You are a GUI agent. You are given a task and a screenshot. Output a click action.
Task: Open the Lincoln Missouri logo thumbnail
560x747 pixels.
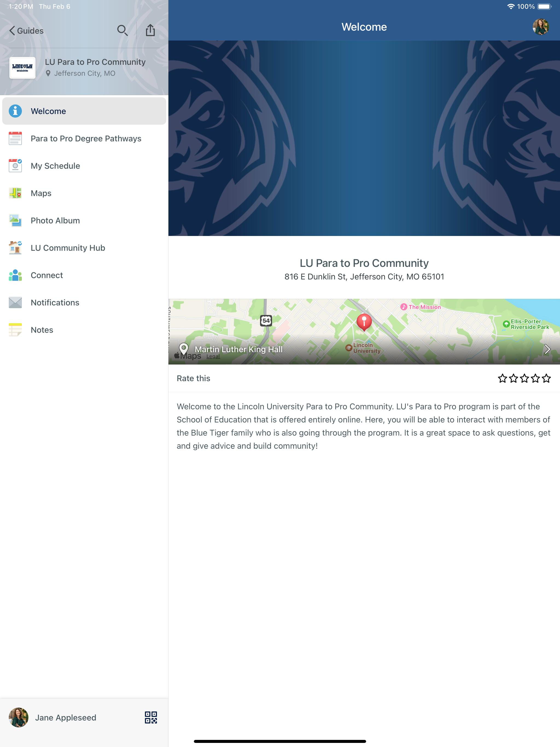coord(22,68)
